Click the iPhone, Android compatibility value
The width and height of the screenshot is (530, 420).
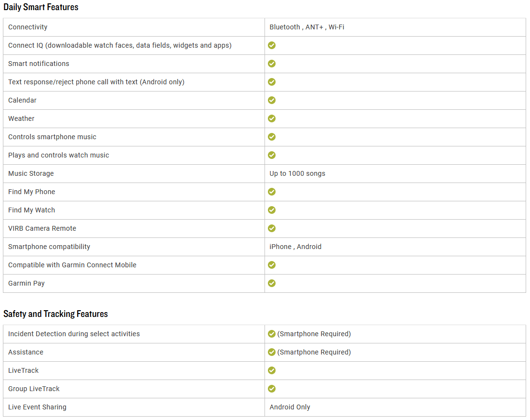295,247
